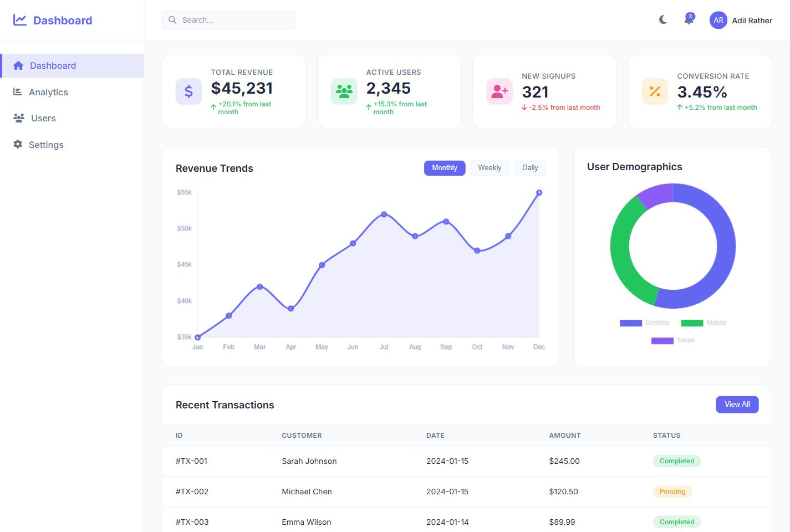The image size is (790, 532).
Task: Click the 3.45% conversion rate value
Action: point(702,92)
